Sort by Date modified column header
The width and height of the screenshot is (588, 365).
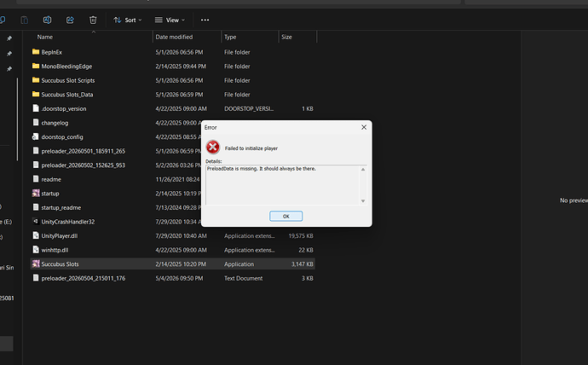click(x=174, y=37)
